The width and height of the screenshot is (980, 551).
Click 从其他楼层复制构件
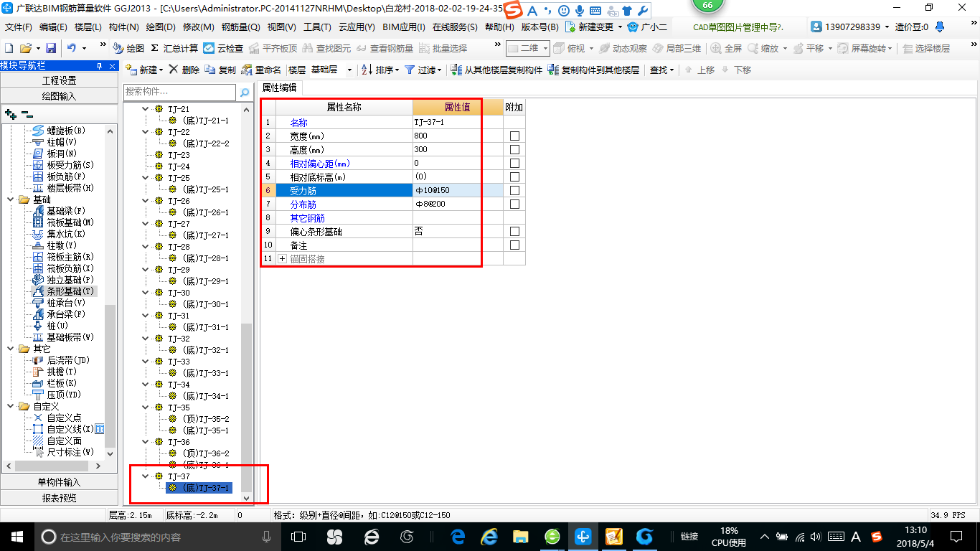tap(496, 70)
